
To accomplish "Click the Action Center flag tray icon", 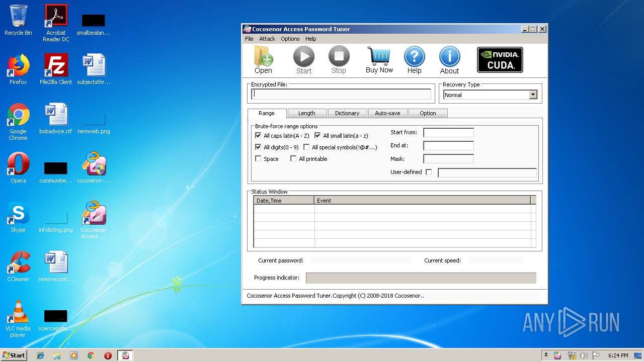I will (x=596, y=355).
